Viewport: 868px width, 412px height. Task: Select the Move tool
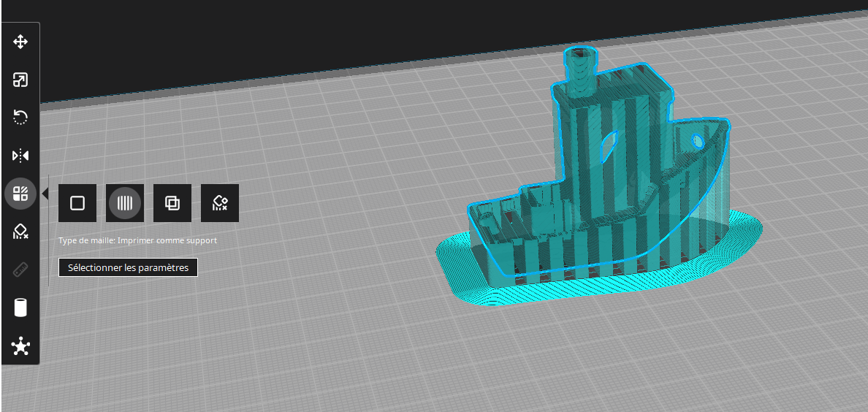coord(20,42)
